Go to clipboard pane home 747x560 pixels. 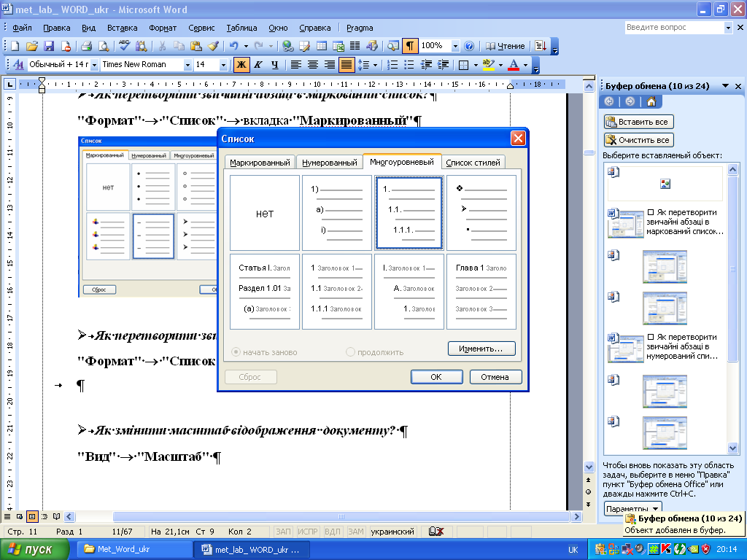[651, 101]
